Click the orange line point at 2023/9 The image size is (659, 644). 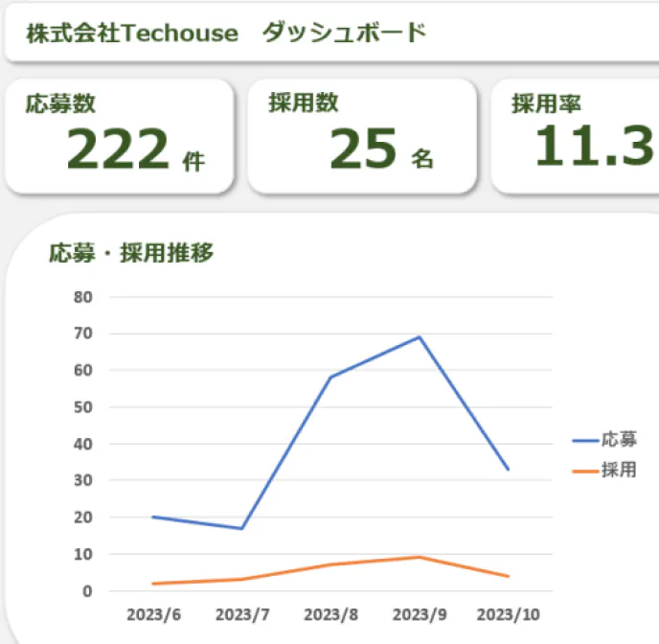[420, 557]
